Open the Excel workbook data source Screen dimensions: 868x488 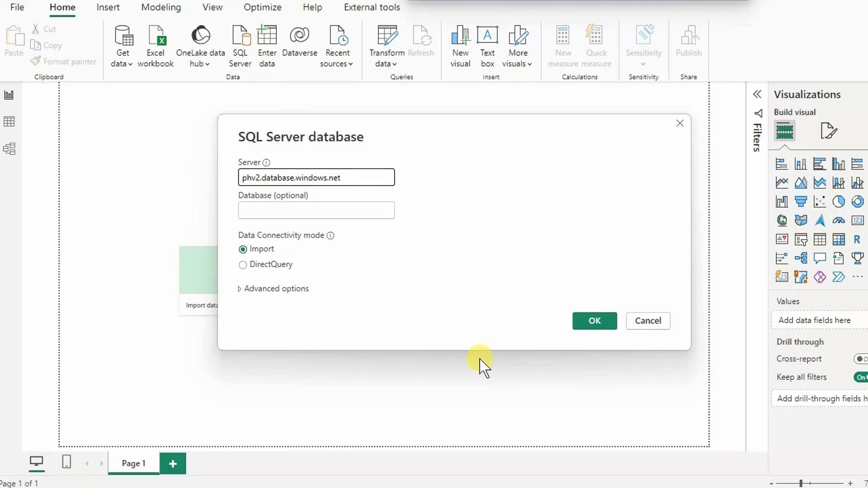click(x=156, y=46)
